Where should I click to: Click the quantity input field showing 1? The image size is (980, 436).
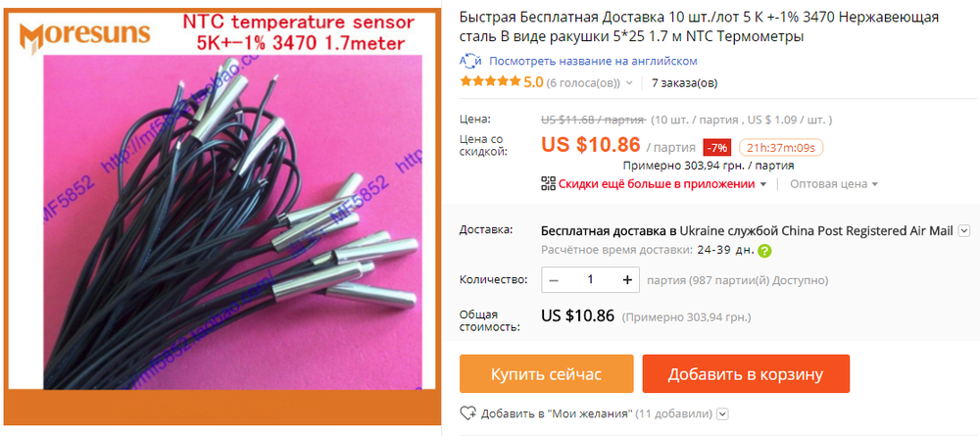pyautogui.click(x=591, y=280)
